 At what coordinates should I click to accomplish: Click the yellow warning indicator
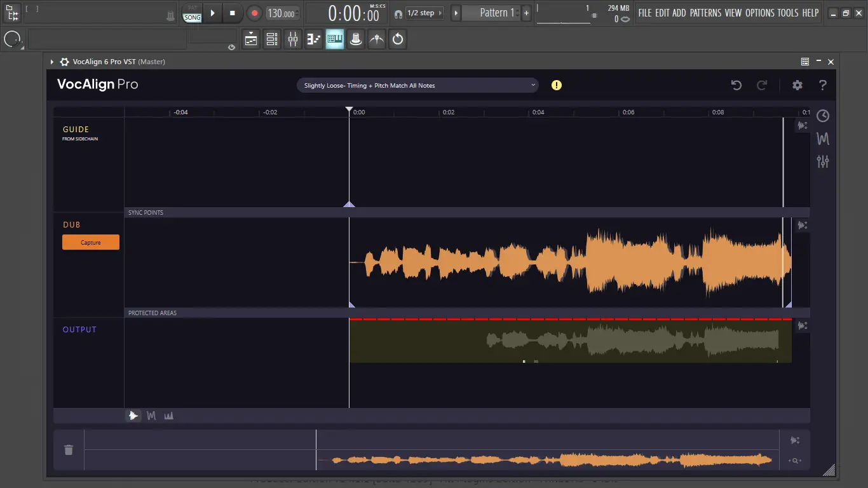(557, 85)
